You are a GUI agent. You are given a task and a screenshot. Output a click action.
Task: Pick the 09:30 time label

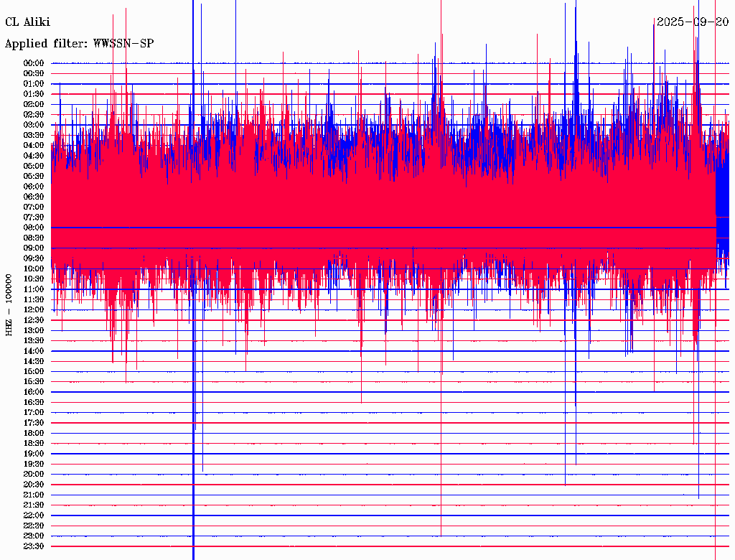[34, 258]
